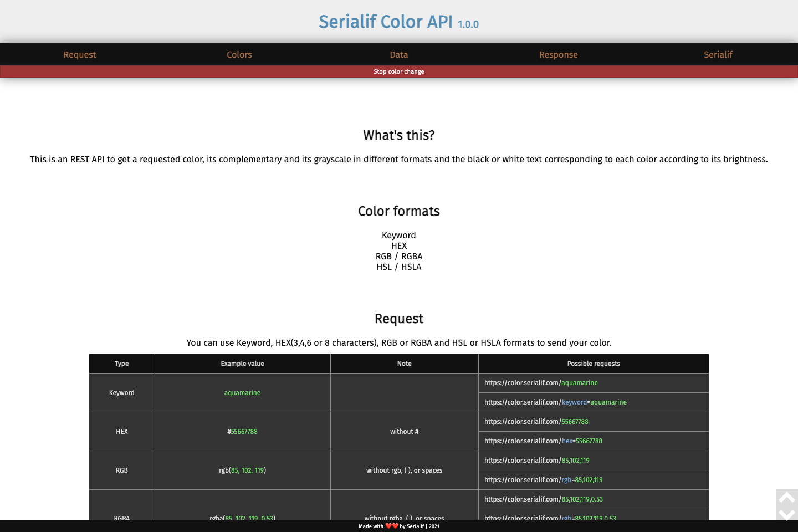Open the hex=55667788 request link
The width and height of the screenshot is (798, 532).
point(543,441)
